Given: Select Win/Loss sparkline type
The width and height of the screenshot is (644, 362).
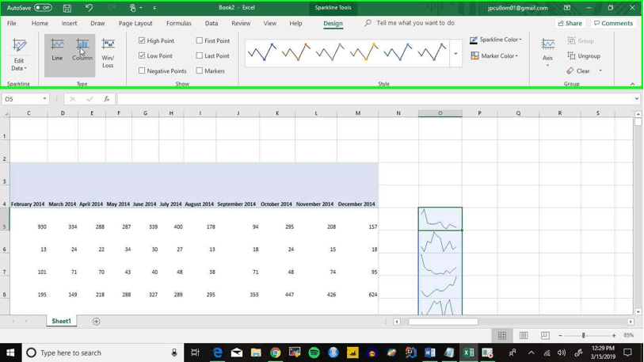Looking at the screenshot, I should coord(108,53).
